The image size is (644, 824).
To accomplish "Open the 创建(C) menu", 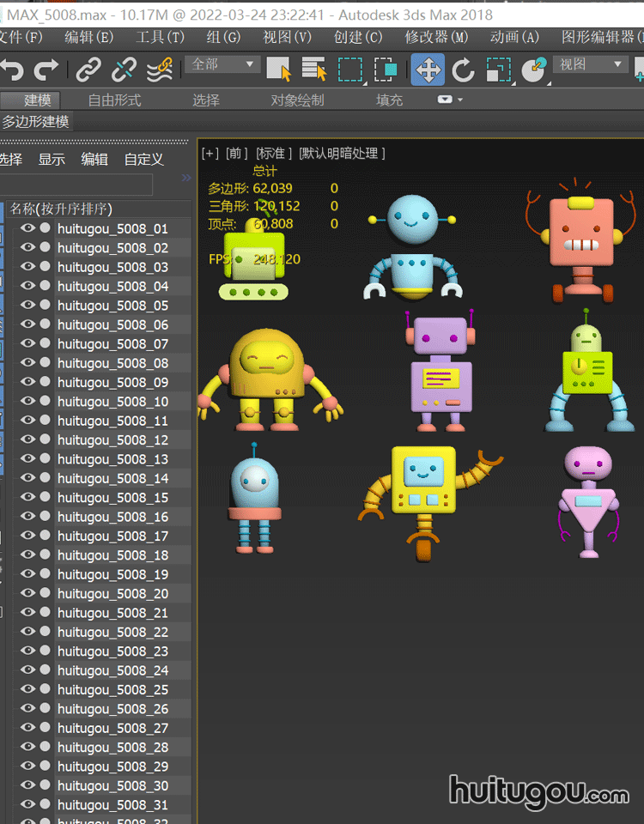I will click(x=358, y=37).
